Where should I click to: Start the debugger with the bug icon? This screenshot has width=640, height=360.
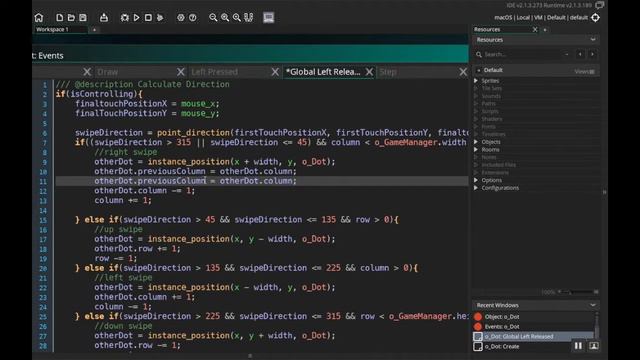pos(124,18)
